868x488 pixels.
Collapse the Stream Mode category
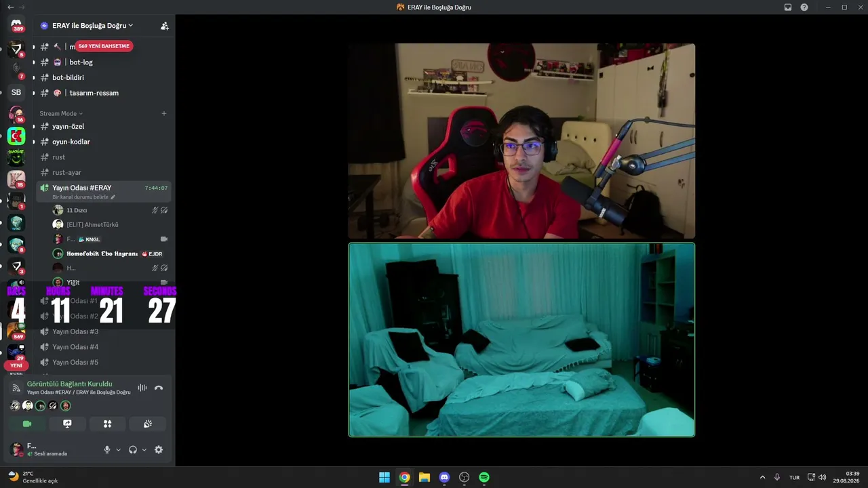(x=61, y=114)
